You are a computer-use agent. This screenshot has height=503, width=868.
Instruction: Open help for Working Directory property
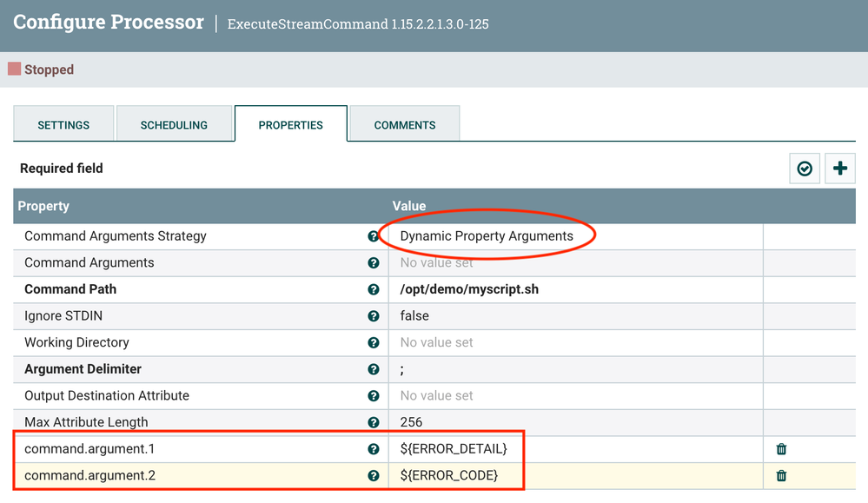pyautogui.click(x=374, y=342)
